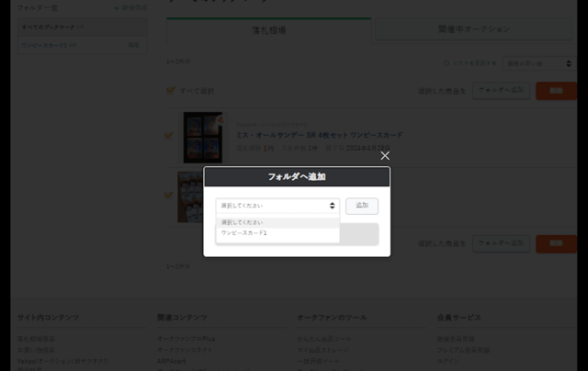Click the top フォルダへ追加 button

point(501,90)
